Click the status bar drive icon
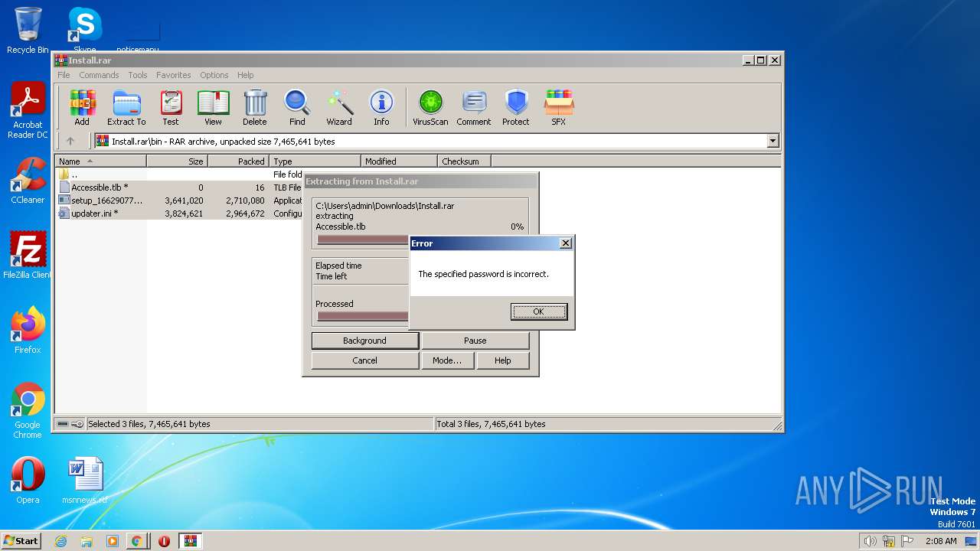Image resolution: width=980 pixels, height=551 pixels. 63,424
